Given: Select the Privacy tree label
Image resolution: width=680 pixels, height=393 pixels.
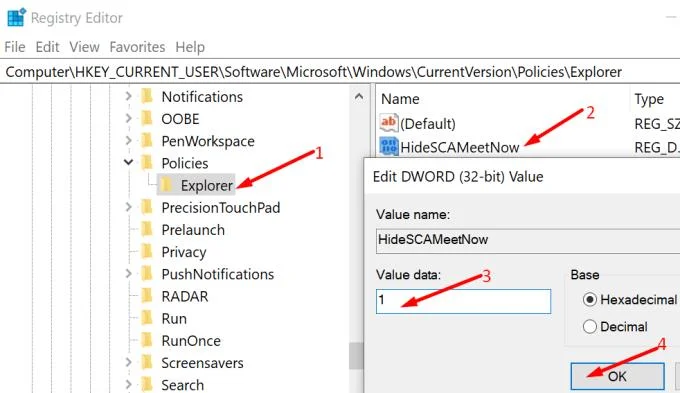Looking at the screenshot, I should click(184, 252).
